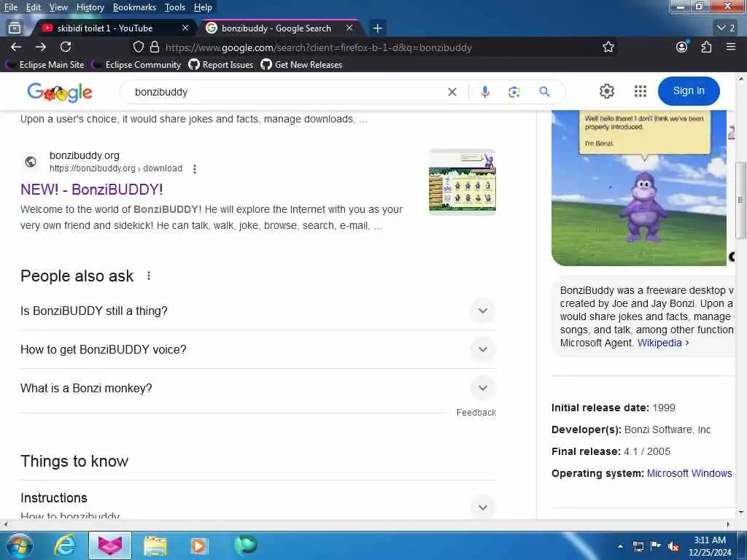The image size is (747, 560).
Task: Open the History menu
Action: pyautogui.click(x=90, y=7)
